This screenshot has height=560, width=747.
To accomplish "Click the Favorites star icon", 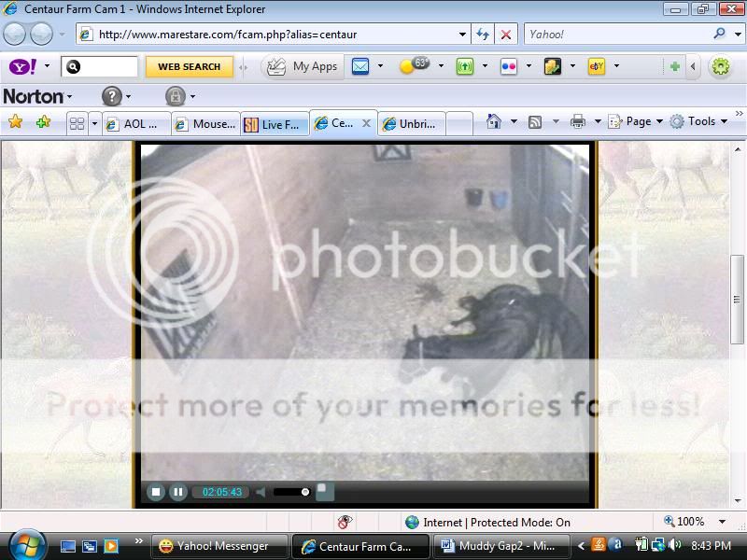I will click(16, 122).
